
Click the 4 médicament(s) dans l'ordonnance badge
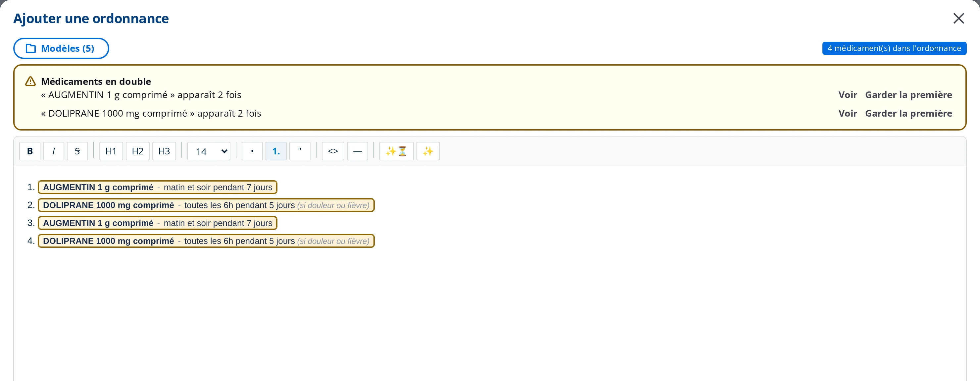click(894, 48)
